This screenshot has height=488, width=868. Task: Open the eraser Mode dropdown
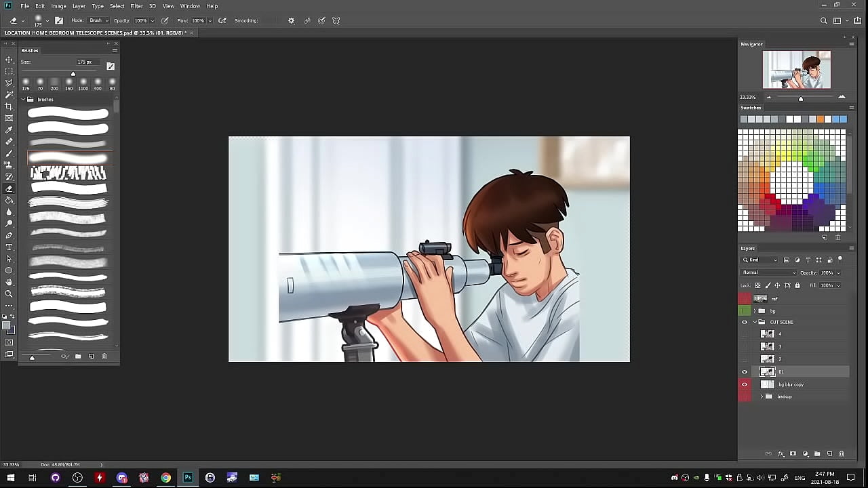pos(98,20)
